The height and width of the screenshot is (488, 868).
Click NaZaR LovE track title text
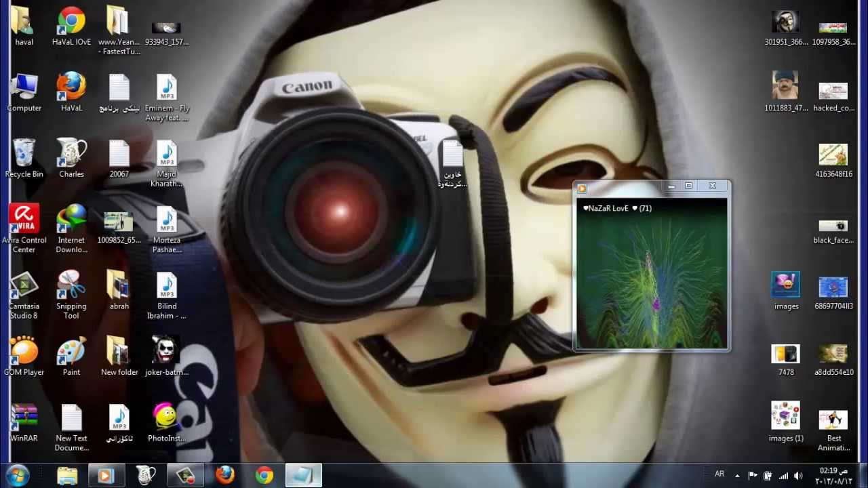tap(617, 208)
